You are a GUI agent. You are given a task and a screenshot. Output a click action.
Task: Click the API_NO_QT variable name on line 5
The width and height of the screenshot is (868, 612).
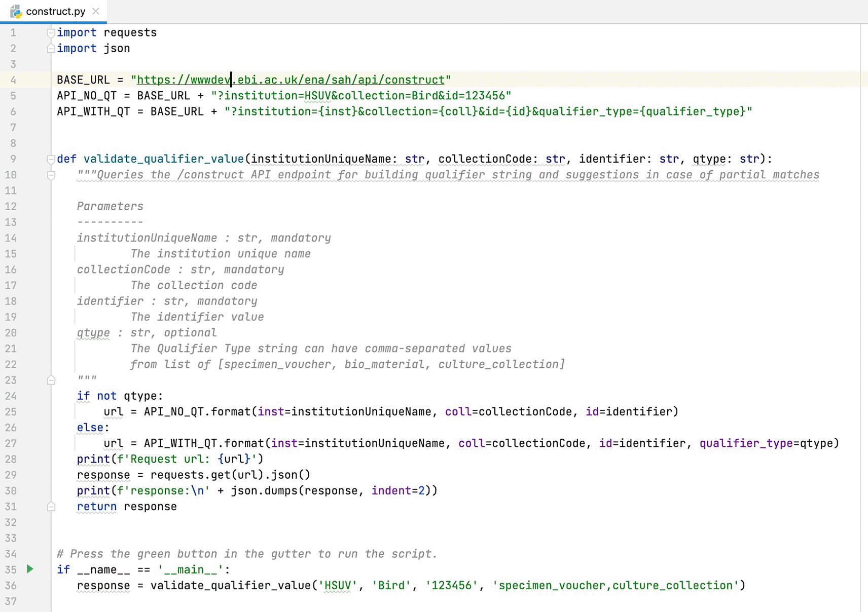pyautogui.click(x=86, y=96)
